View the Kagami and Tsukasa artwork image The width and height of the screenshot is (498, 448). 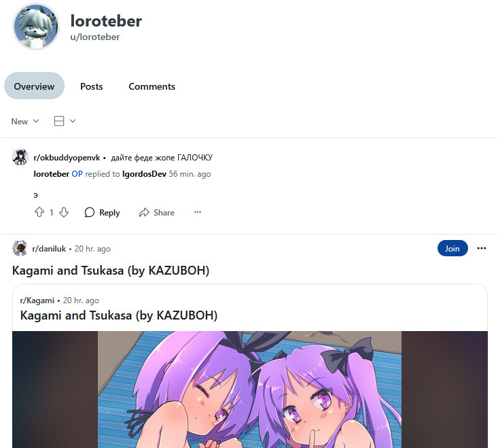[x=249, y=390]
